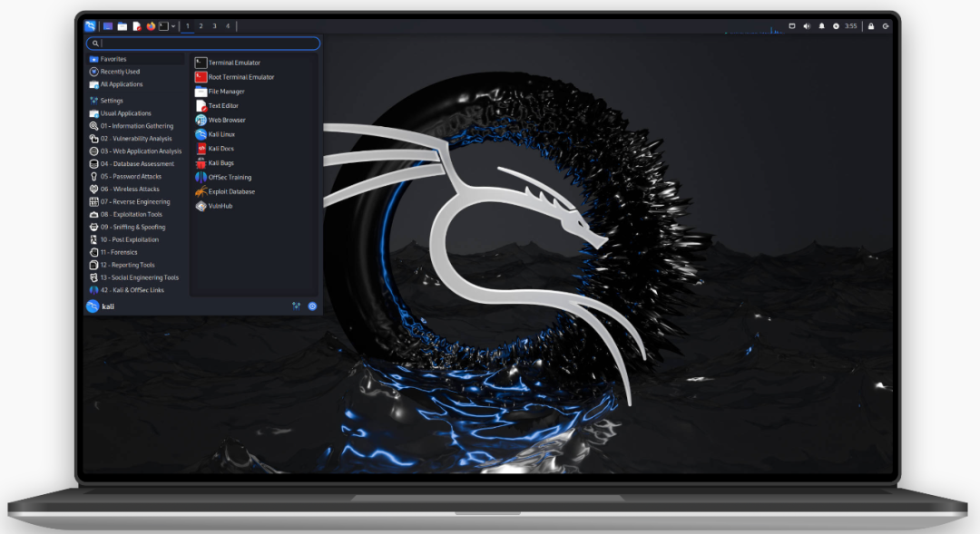Image resolution: width=980 pixels, height=534 pixels.
Task: Launch the text editor from the top panel
Action: tap(137, 26)
